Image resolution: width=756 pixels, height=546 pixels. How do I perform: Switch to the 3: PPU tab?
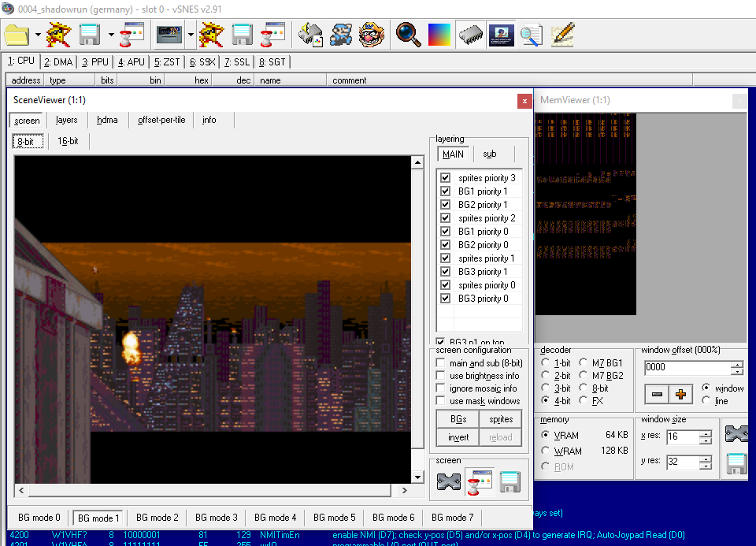(95, 61)
